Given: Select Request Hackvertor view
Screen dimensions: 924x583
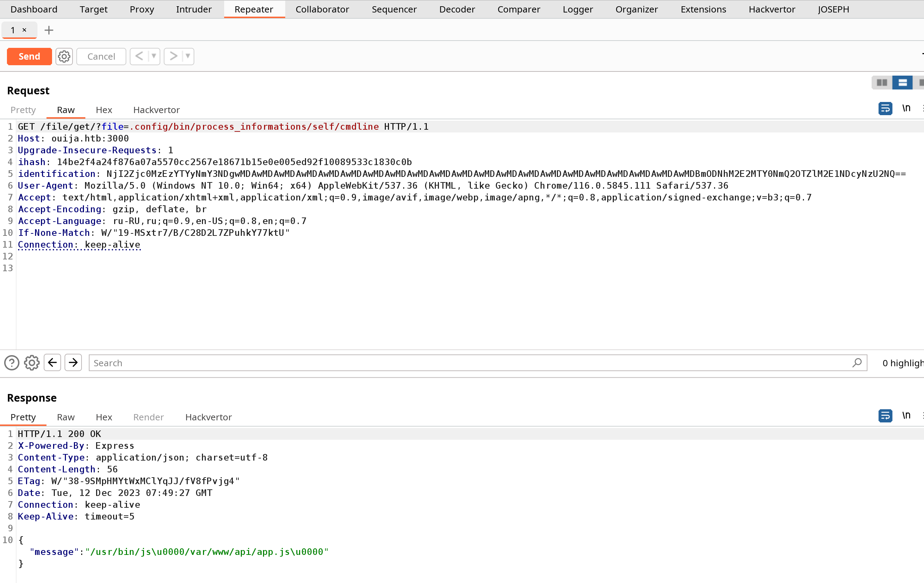Looking at the screenshot, I should pyautogui.click(x=156, y=110).
